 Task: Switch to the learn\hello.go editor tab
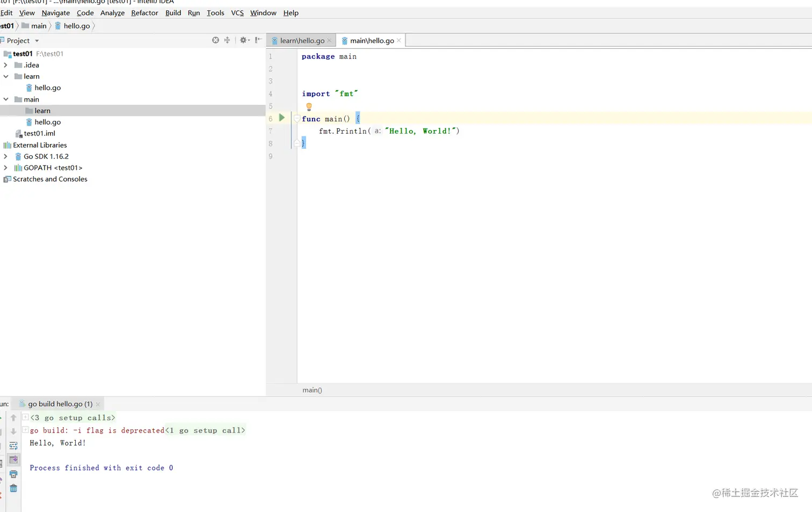pyautogui.click(x=302, y=41)
